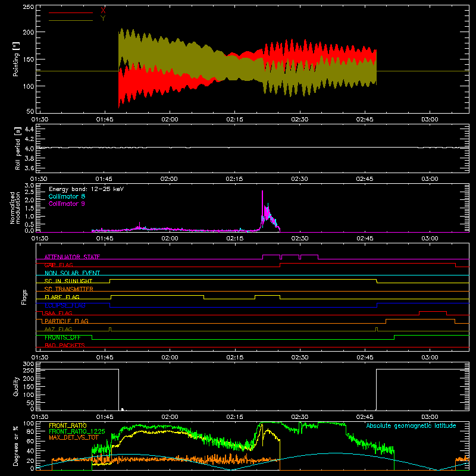The height and width of the screenshot is (476, 476).
Task: Select the 'Energy band: 12-25 keV' annotation
Action: [86, 189]
